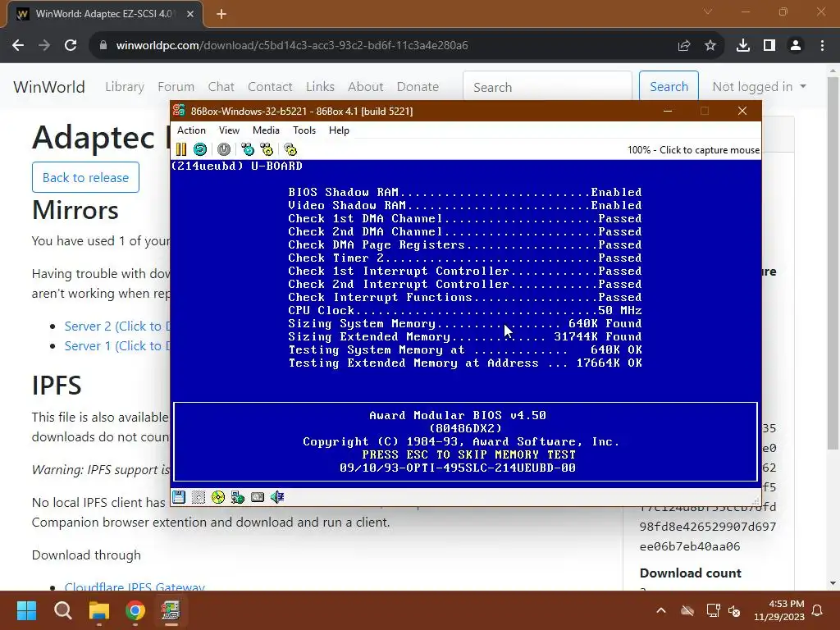Click the teal hard reset icon
Image resolution: width=840 pixels, height=630 pixels.
[x=200, y=149]
